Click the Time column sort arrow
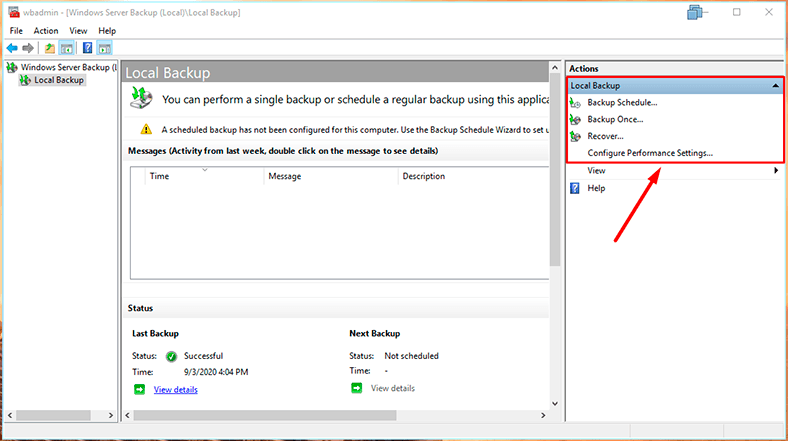Viewport: 788px width, 441px height. (205, 170)
